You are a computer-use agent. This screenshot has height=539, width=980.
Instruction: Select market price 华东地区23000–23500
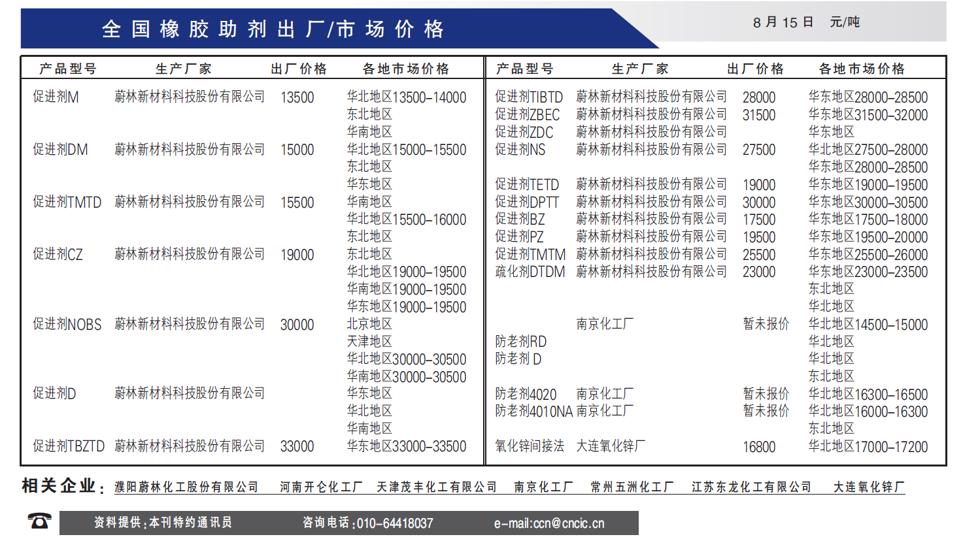[868, 272]
